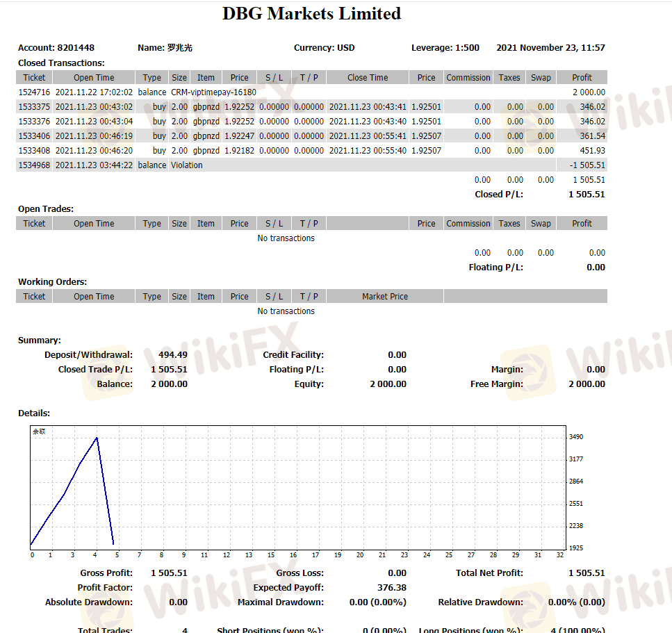
Task: Click the "CRM-viptimepay-16180" balance comment
Action: [x=213, y=92]
